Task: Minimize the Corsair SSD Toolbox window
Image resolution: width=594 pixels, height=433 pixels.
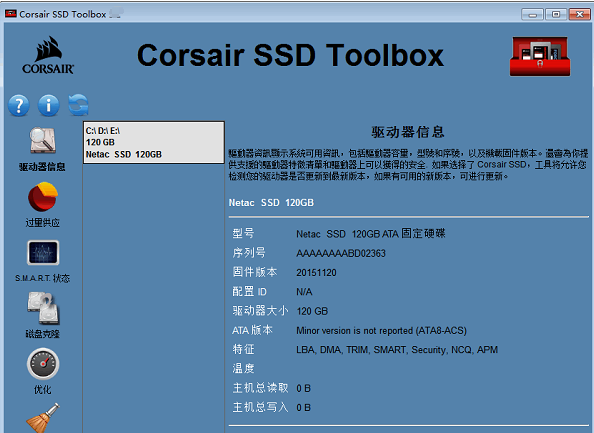Action: tap(533, 14)
